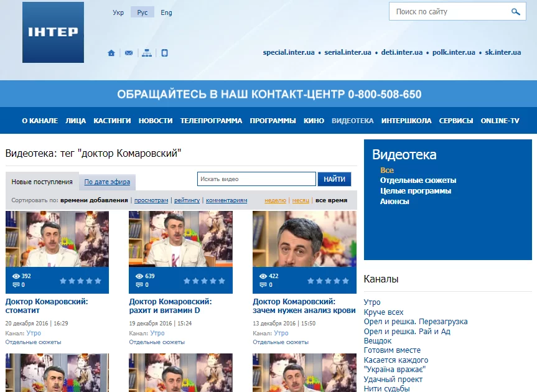Open channel Касается каждого
This screenshot has width=537, height=392.
(396, 360)
